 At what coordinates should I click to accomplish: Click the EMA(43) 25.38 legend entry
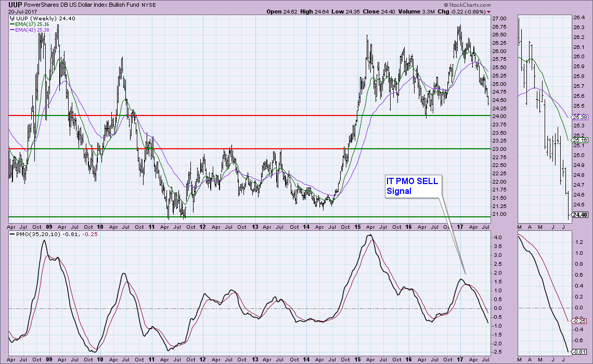[32, 30]
